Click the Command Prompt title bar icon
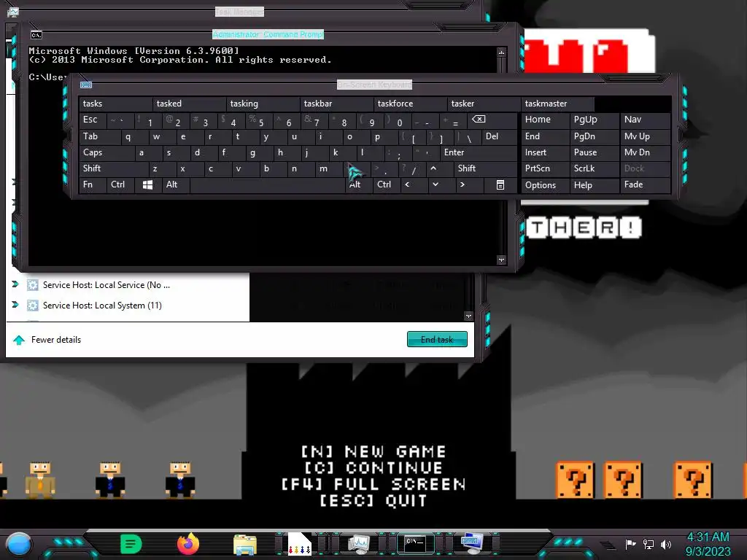Image resolution: width=747 pixels, height=560 pixels. click(36, 35)
